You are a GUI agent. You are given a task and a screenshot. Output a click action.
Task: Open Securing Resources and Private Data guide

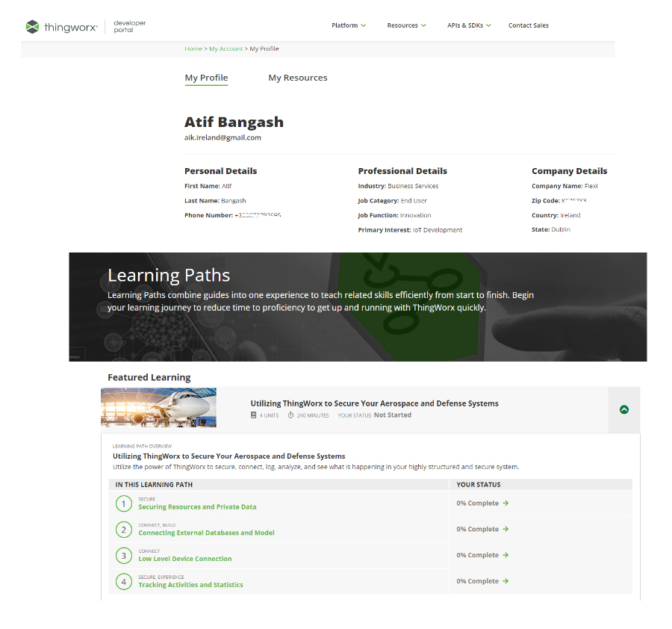click(x=197, y=507)
